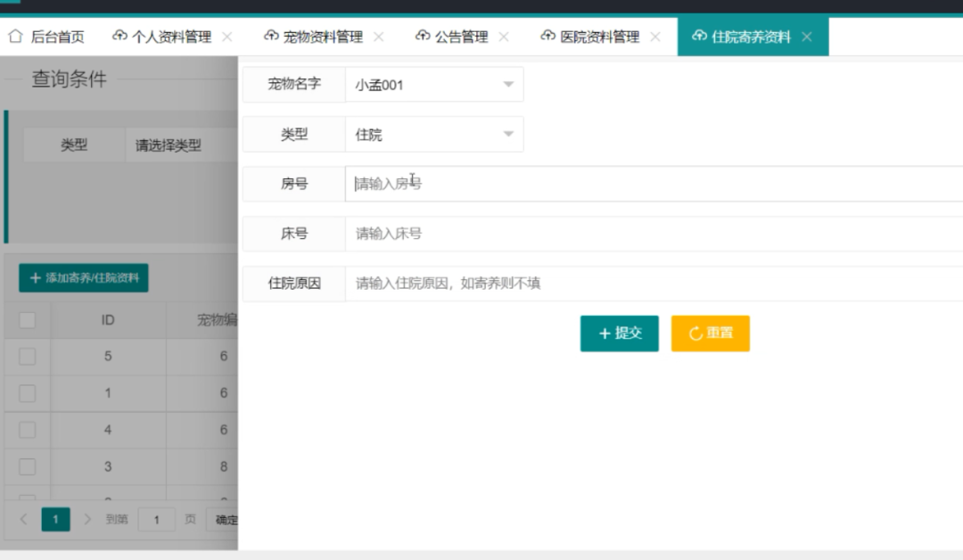This screenshot has height=560, width=963.
Task: Focus the 房号 input field
Action: tap(654, 184)
